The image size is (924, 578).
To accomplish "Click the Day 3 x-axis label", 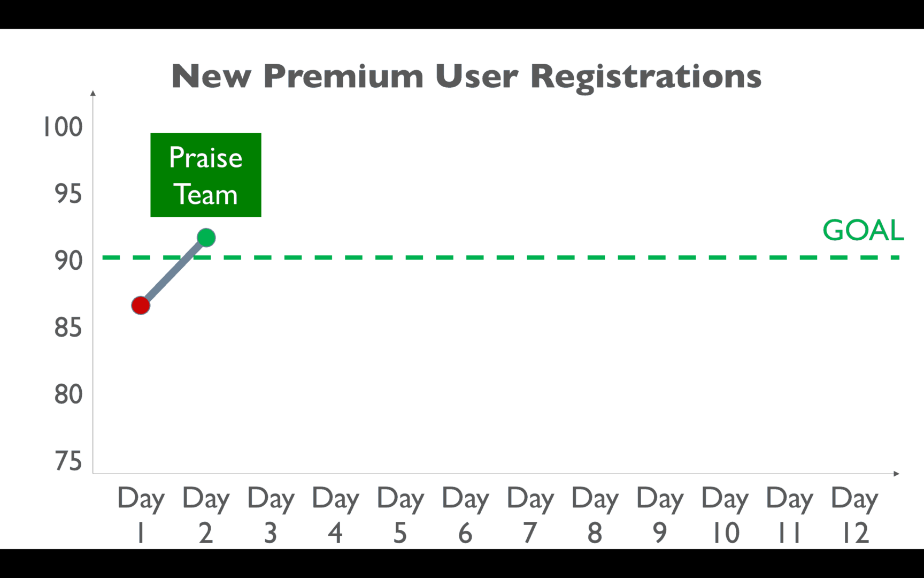I will tap(271, 515).
